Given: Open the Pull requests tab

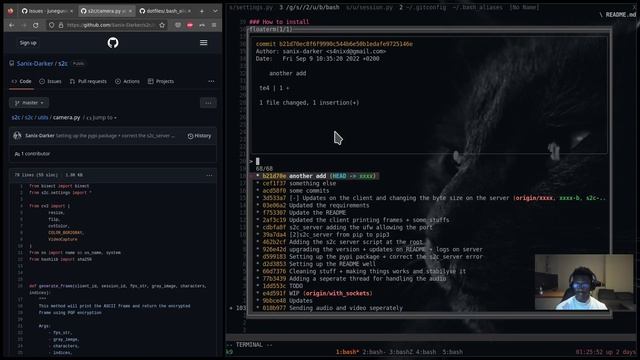Looking at the screenshot, I should tap(88, 81).
